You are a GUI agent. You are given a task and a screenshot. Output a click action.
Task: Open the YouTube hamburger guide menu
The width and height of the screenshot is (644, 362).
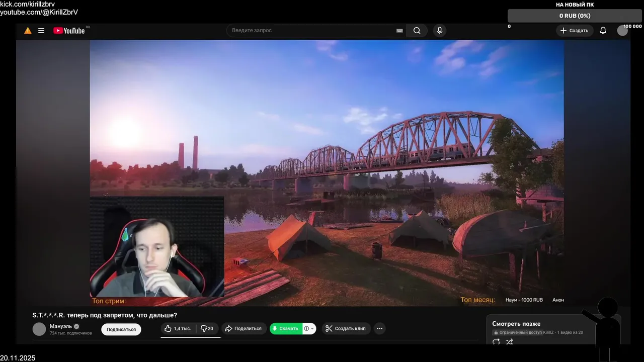point(41,31)
